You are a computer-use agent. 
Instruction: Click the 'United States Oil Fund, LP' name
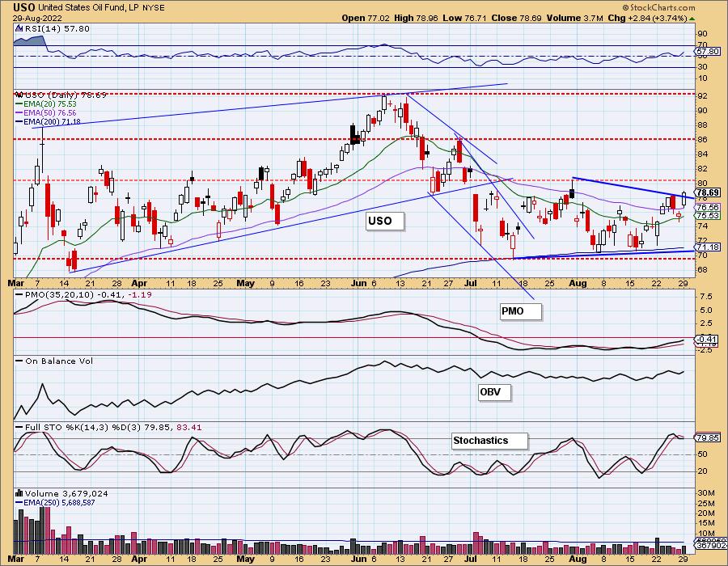pos(87,8)
